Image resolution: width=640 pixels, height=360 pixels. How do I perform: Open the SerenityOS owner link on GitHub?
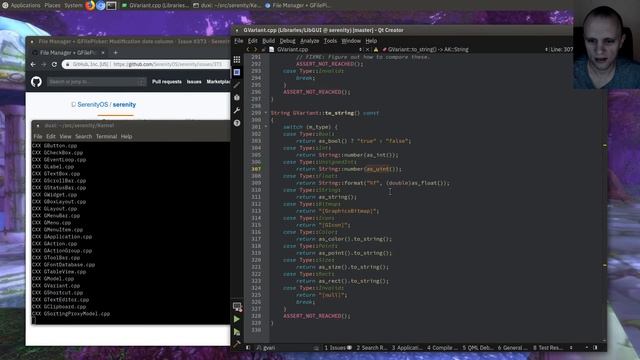tap(93, 104)
